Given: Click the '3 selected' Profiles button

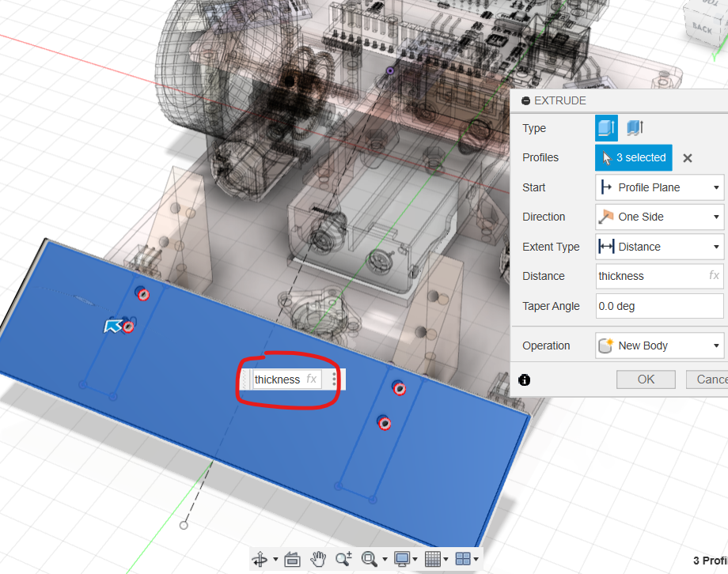Looking at the screenshot, I should 633,158.
